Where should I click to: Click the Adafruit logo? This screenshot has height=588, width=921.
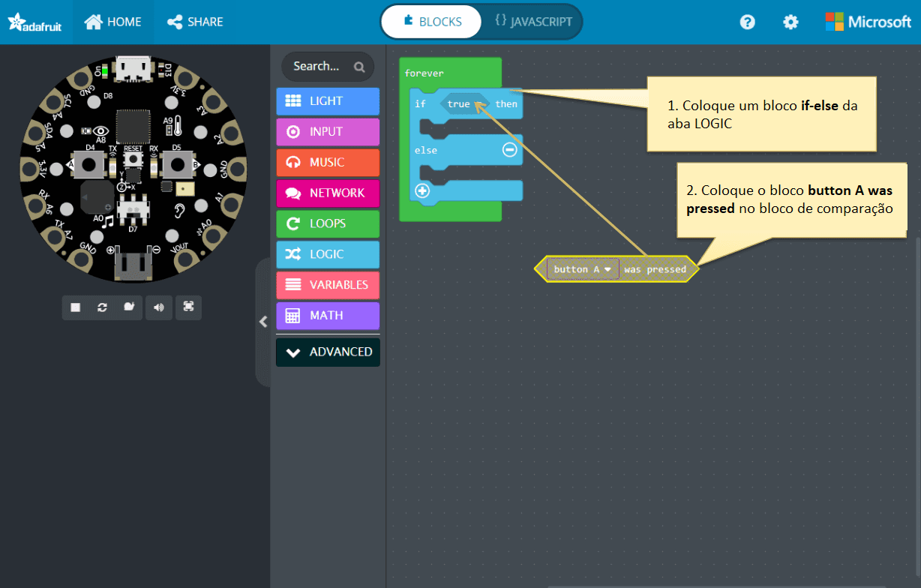coord(35,22)
